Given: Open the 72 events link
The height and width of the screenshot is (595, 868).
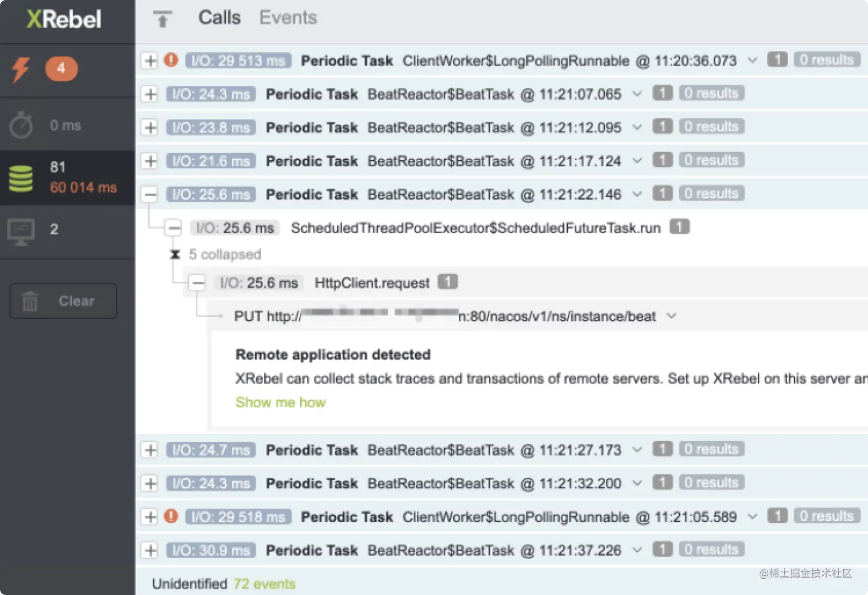Looking at the screenshot, I should [264, 583].
